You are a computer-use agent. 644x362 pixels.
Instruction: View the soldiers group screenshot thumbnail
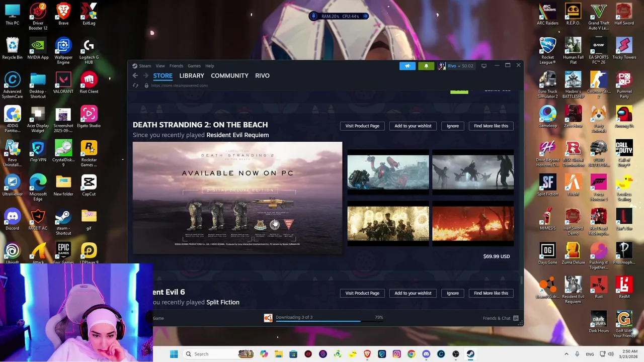[x=388, y=224]
